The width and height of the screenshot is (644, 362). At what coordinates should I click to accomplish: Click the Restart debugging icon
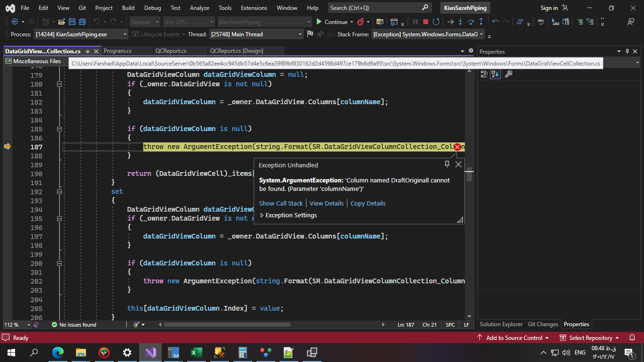(436, 22)
